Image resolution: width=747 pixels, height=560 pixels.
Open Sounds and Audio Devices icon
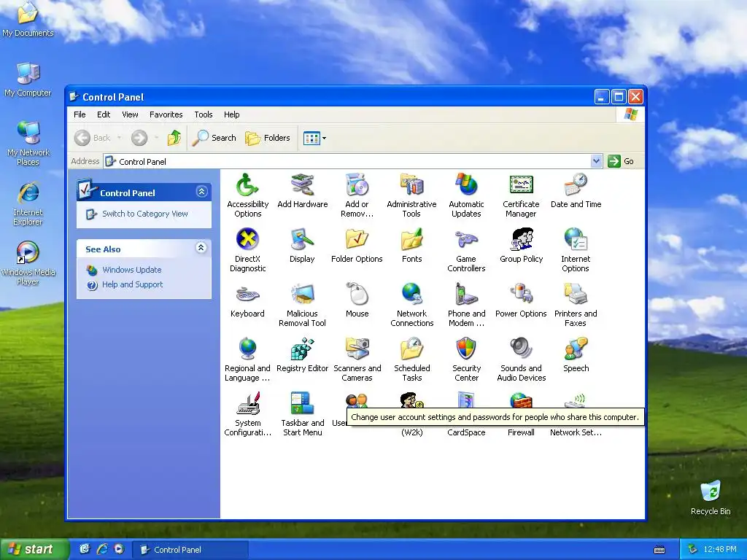[521, 349]
